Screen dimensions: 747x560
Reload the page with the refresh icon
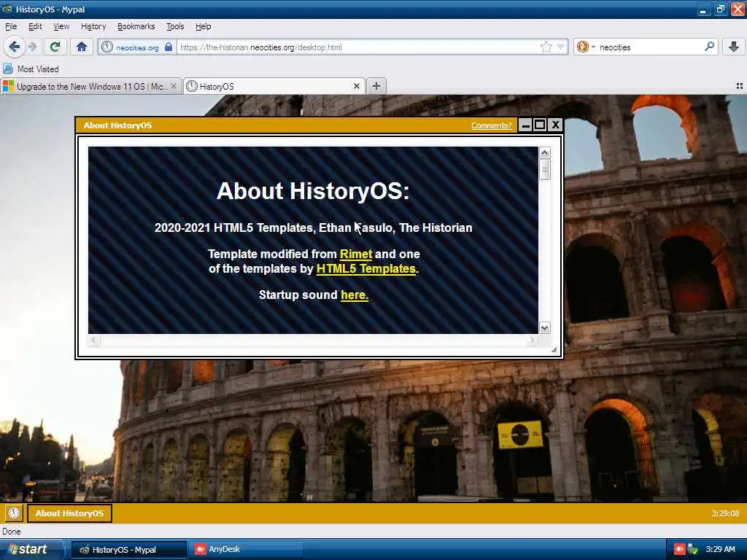click(x=55, y=47)
